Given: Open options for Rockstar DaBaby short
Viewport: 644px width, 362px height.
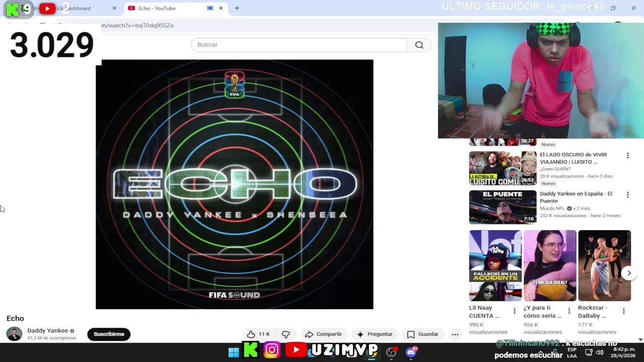Looking at the screenshot, I should click(623, 311).
